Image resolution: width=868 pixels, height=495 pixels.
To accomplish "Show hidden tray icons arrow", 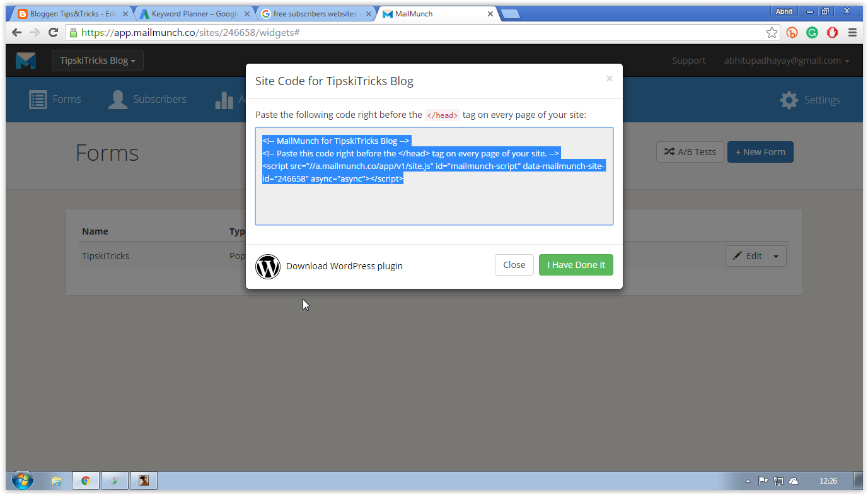I will pyautogui.click(x=748, y=481).
